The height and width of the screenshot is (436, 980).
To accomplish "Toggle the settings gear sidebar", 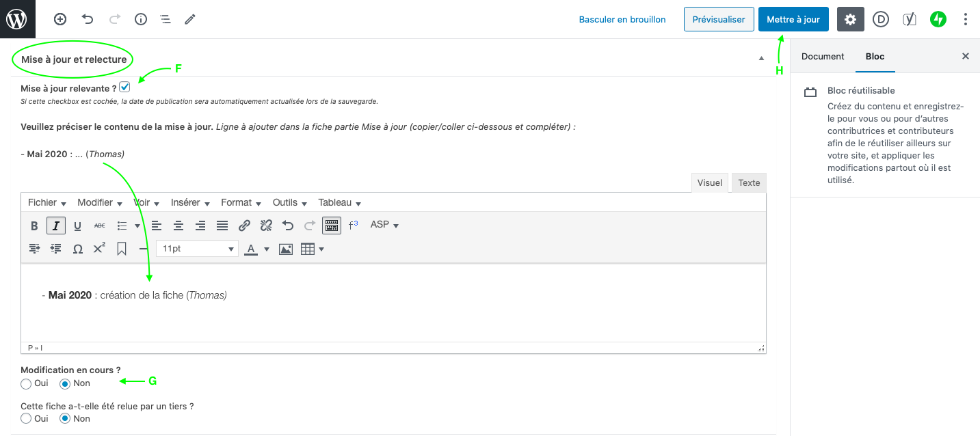I will [x=851, y=19].
